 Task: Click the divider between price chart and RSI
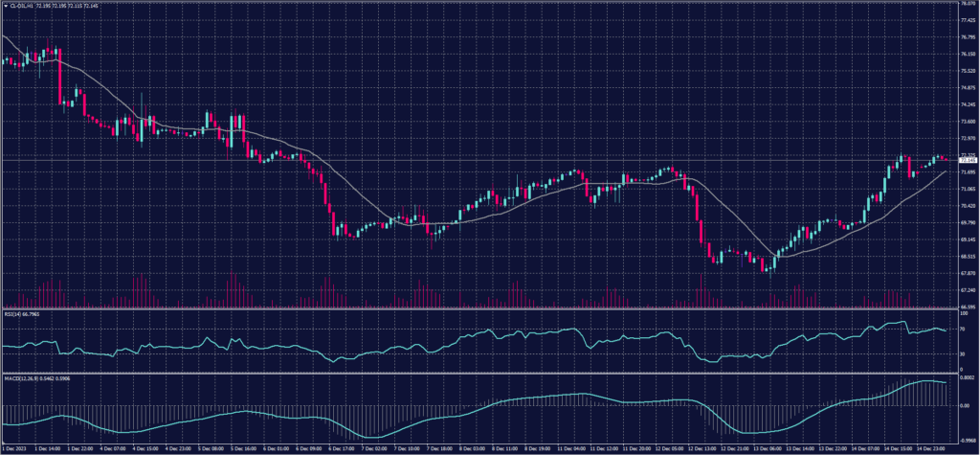tap(479, 308)
